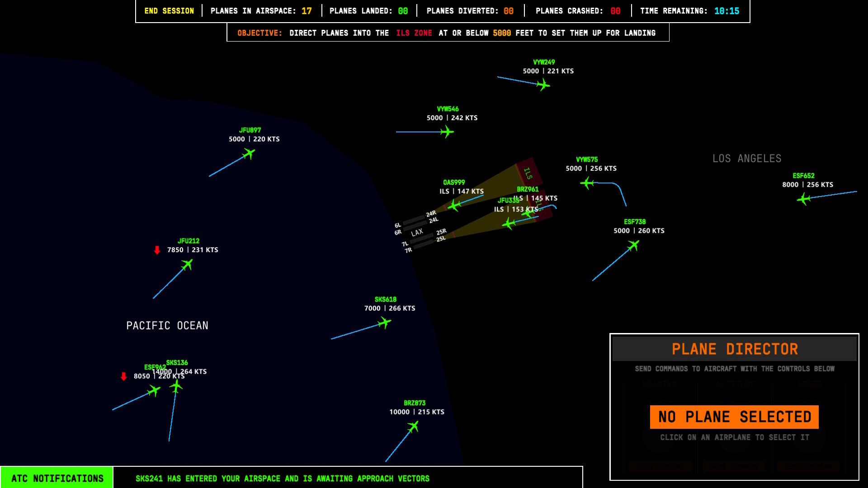Image resolution: width=868 pixels, height=488 pixels.
Task: Click the red descent arrow beside ESF962
Action: (x=124, y=376)
